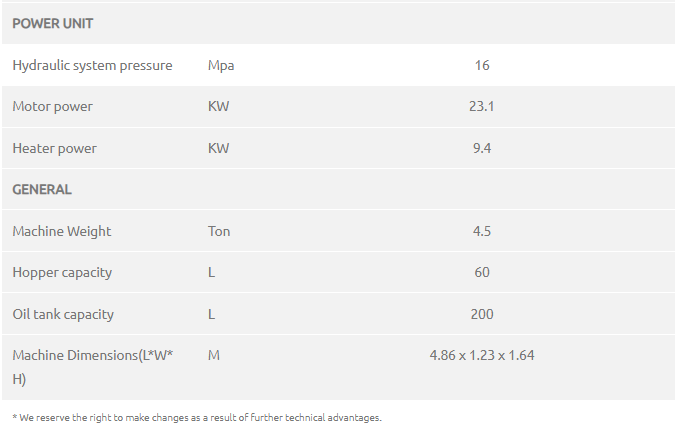678x436 pixels.
Task: Click the Hydraulic system pressure label
Action: point(92,65)
